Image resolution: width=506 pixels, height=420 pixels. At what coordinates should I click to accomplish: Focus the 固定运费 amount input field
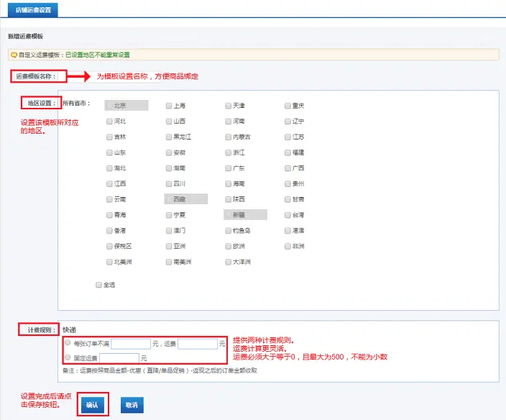tap(119, 357)
